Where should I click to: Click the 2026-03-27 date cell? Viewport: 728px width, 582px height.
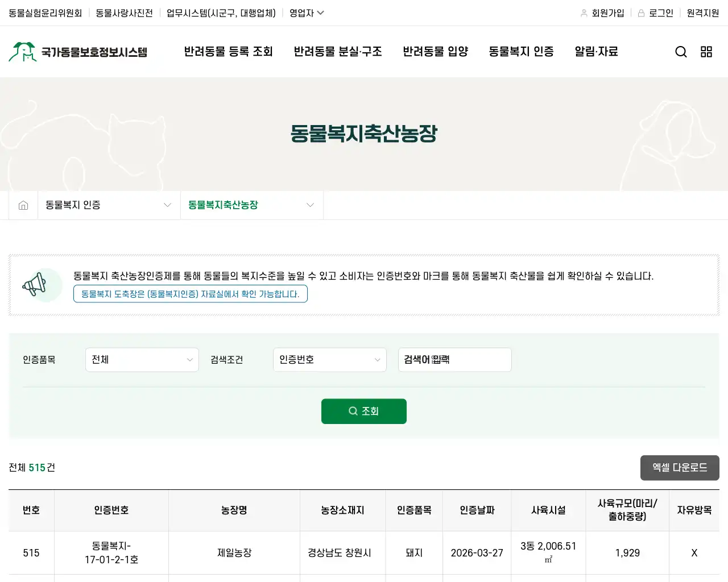pyautogui.click(x=477, y=553)
